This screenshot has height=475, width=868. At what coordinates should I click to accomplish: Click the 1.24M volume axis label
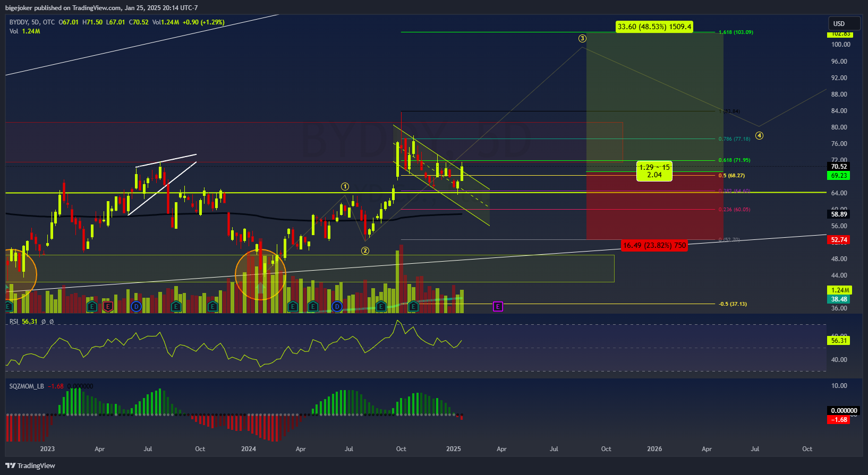(x=840, y=290)
